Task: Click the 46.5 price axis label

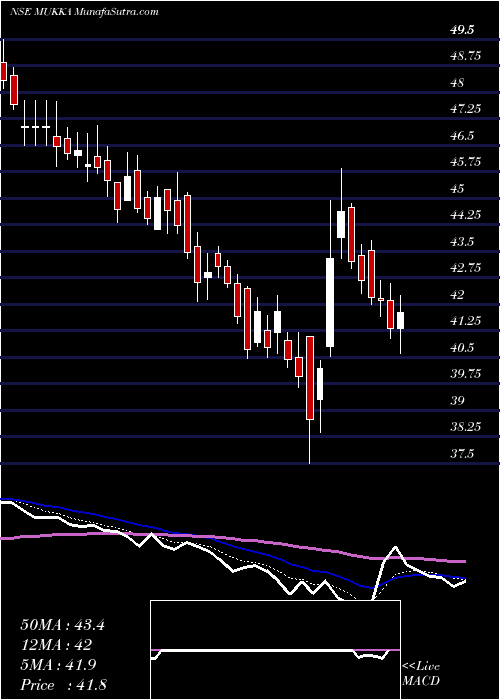Action: 462,136
